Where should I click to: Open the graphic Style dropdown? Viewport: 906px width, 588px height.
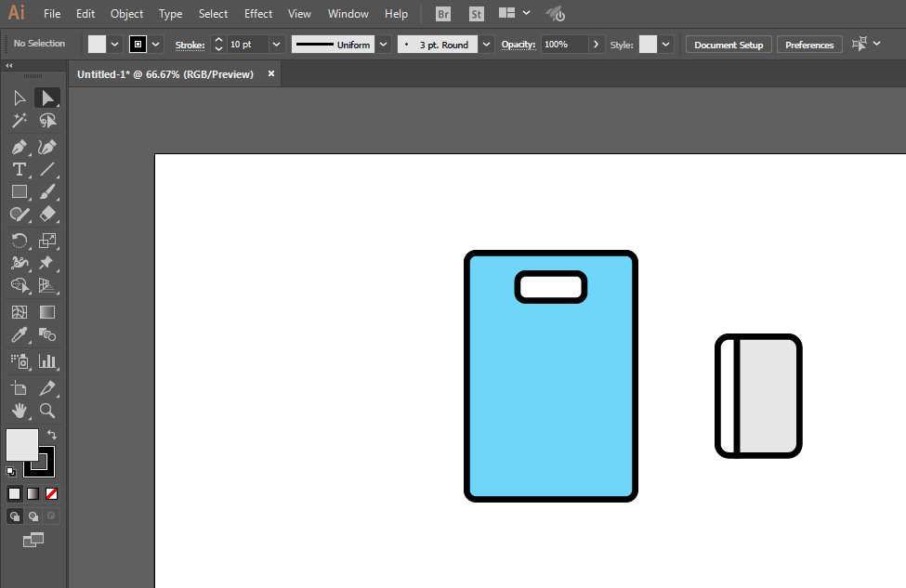(665, 45)
